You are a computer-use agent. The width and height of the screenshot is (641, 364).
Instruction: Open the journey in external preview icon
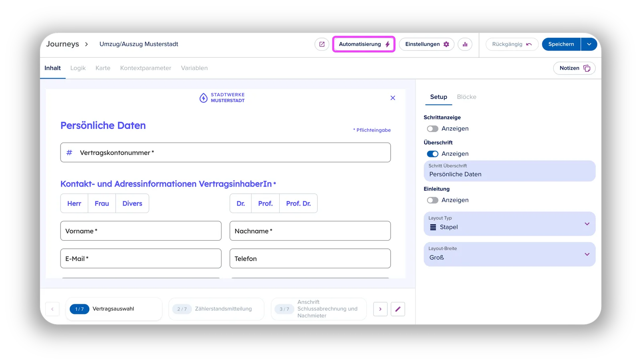click(x=322, y=44)
